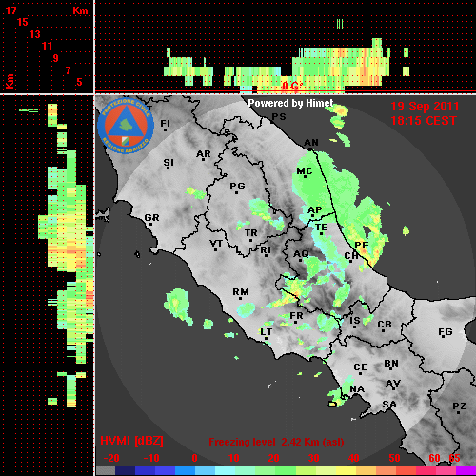Click the '65' dBZ scale value
Screen dimensions: 476x476
[x=454, y=458]
